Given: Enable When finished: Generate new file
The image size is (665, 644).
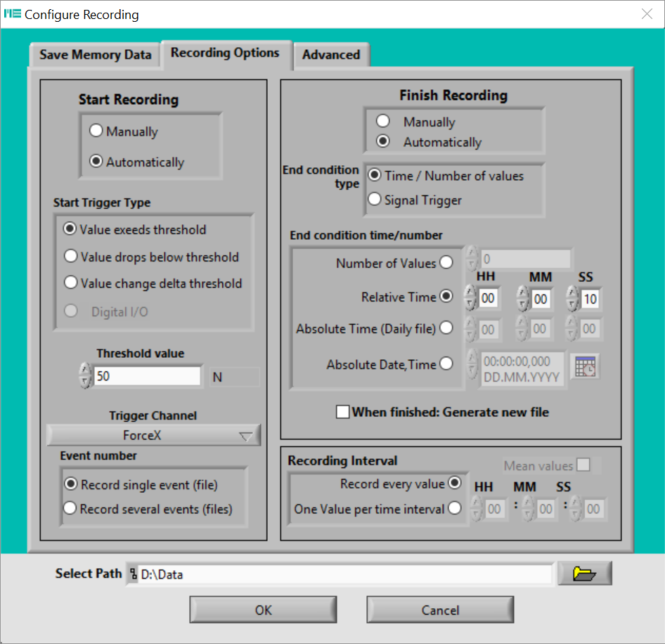Looking at the screenshot, I should [343, 412].
